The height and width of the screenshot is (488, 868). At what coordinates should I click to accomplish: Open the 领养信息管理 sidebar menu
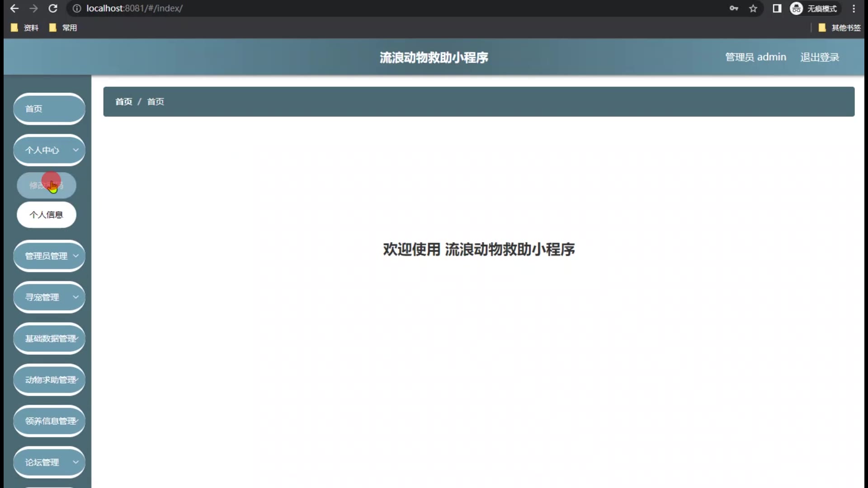pos(49,421)
